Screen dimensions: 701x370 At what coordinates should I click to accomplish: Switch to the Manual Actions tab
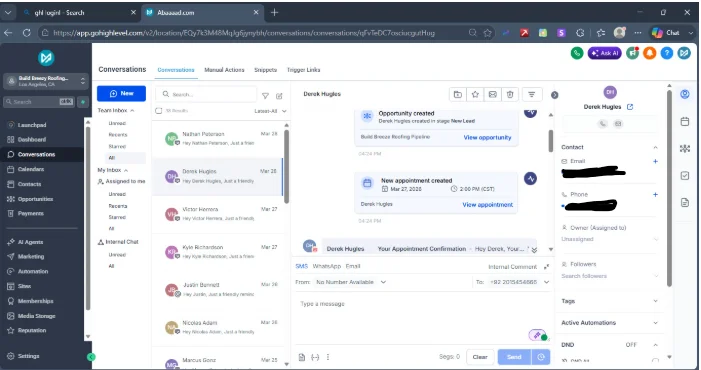[x=224, y=70]
